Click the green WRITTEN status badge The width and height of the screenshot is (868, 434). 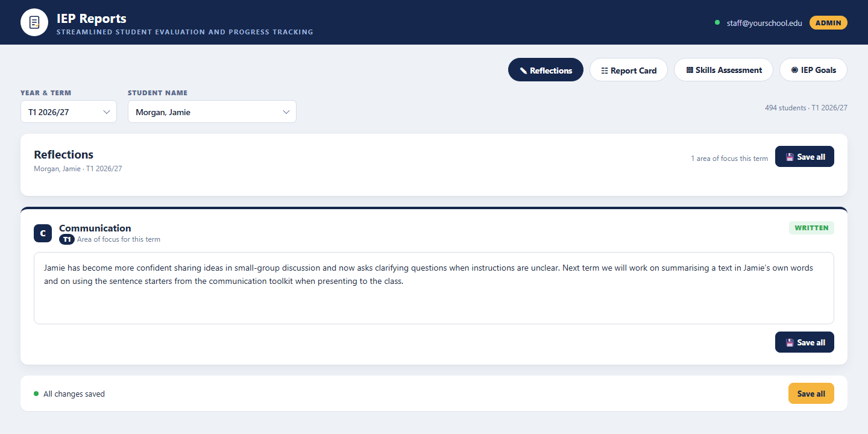point(811,228)
